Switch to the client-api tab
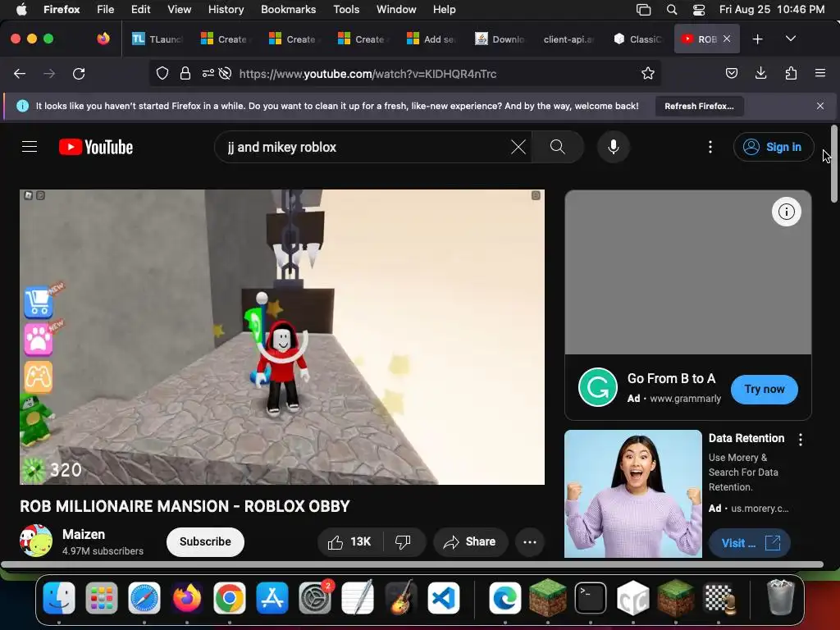This screenshot has width=840, height=630. click(x=568, y=39)
